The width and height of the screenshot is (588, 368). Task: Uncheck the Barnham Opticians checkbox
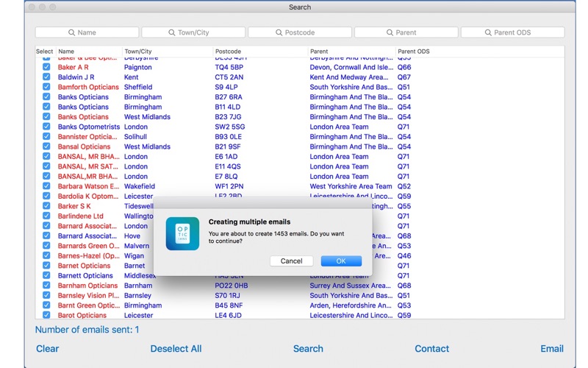coord(46,285)
